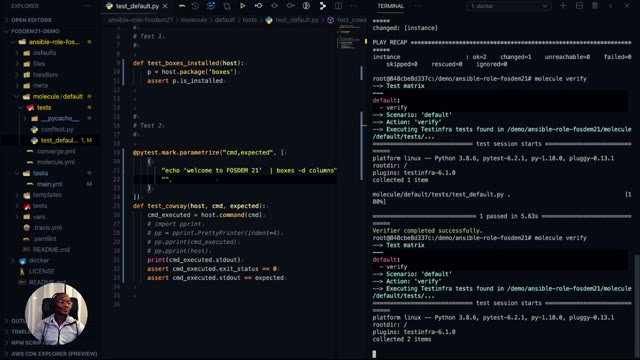Click test_default.py breadcrumb segment

(x=292, y=20)
